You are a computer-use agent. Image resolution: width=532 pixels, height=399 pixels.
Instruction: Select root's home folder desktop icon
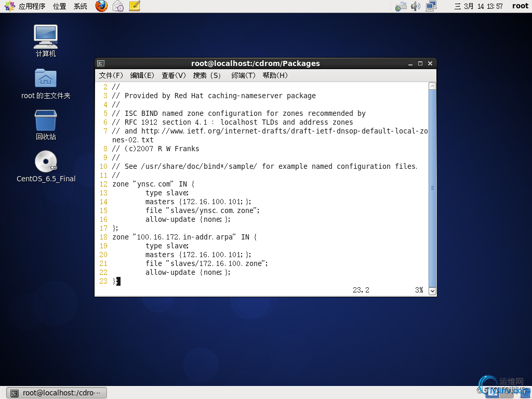point(46,84)
